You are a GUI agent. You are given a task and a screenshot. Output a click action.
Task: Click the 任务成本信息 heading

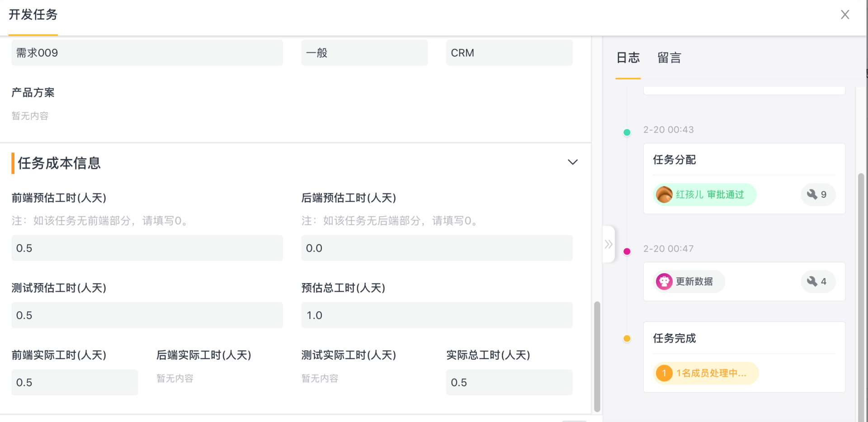(59, 163)
